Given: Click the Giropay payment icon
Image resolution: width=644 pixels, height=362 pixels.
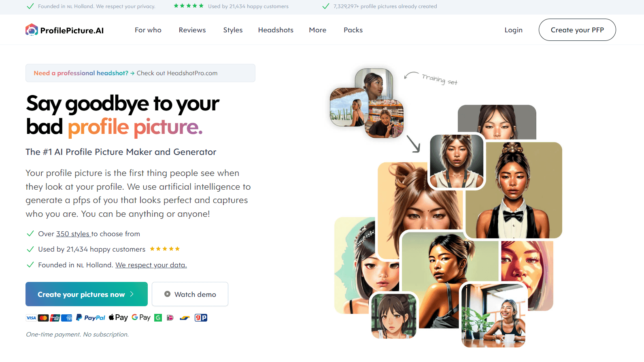Looking at the screenshot, I should [201, 318].
